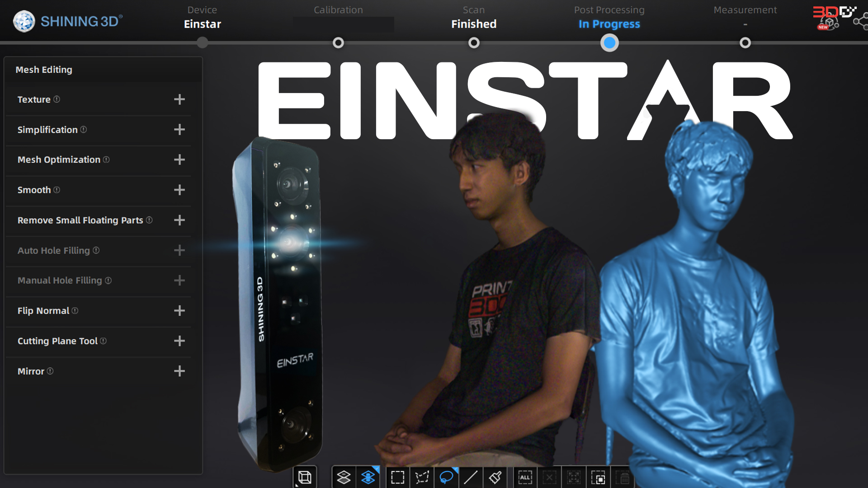Image resolution: width=868 pixels, height=488 pixels.
Task: Show info icon beside Remove Small Floating Parts
Action: 149,220
